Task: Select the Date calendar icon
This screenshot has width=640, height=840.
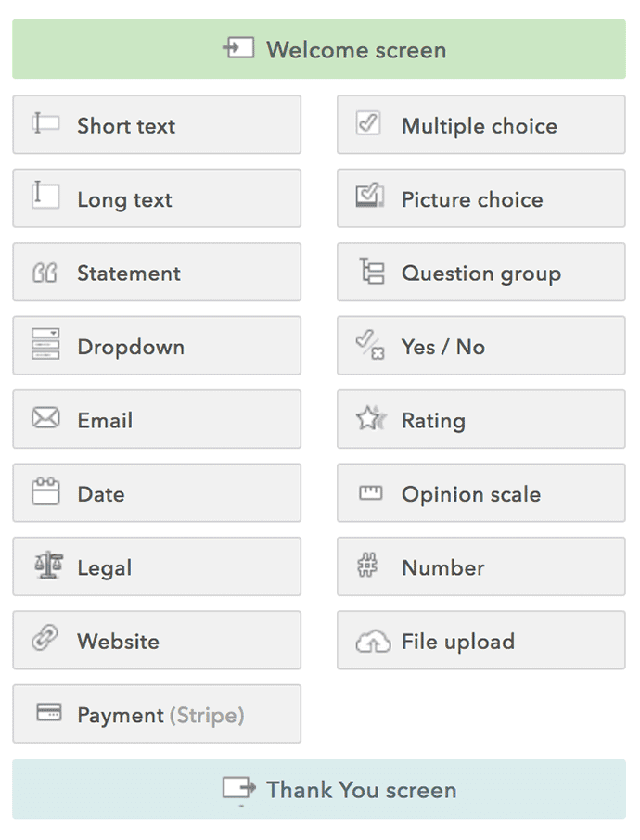Action: pyautogui.click(x=45, y=491)
